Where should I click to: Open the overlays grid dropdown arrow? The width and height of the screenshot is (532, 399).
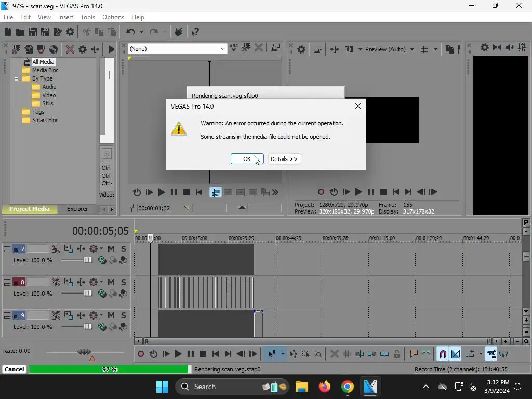coord(435,49)
